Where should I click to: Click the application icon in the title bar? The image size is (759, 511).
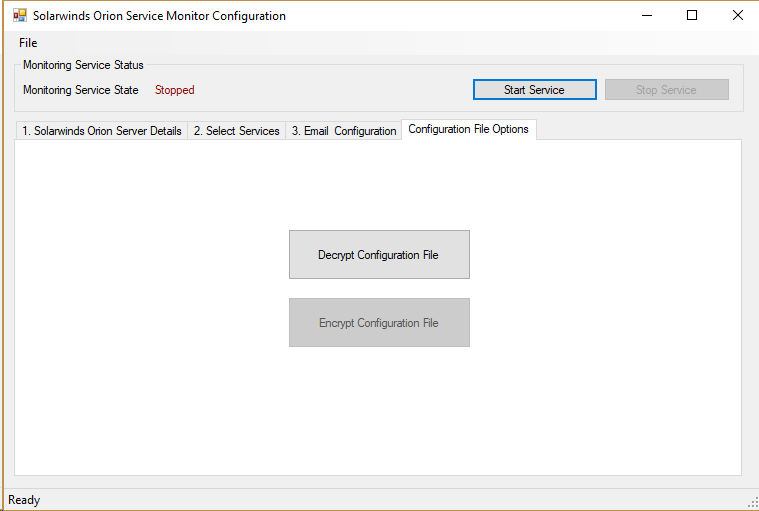tap(20, 15)
